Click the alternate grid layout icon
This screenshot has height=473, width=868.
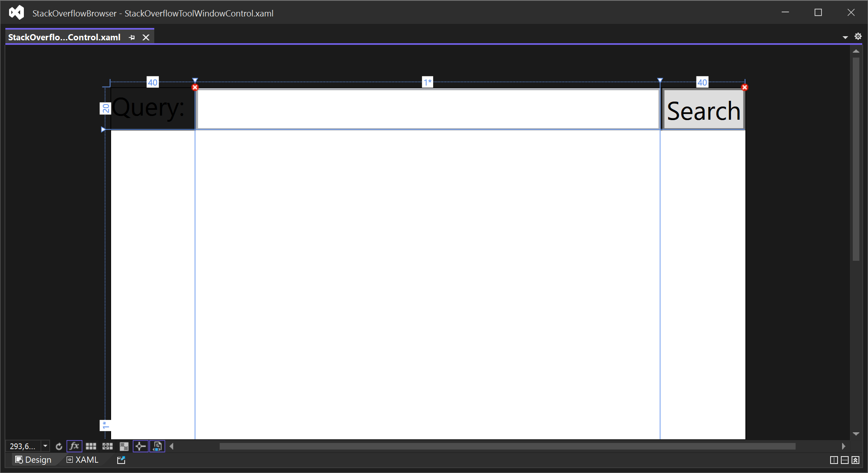pos(107,446)
